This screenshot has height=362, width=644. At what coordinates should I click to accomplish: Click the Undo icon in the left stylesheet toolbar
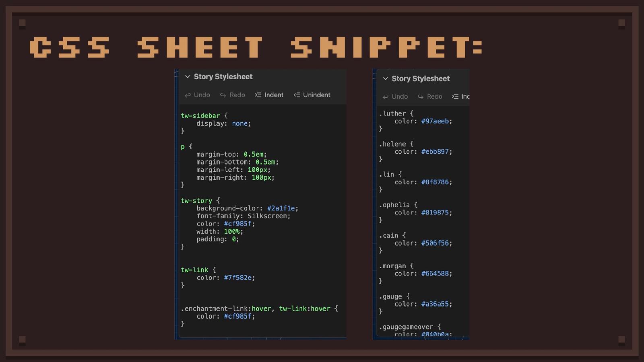pyautogui.click(x=188, y=95)
